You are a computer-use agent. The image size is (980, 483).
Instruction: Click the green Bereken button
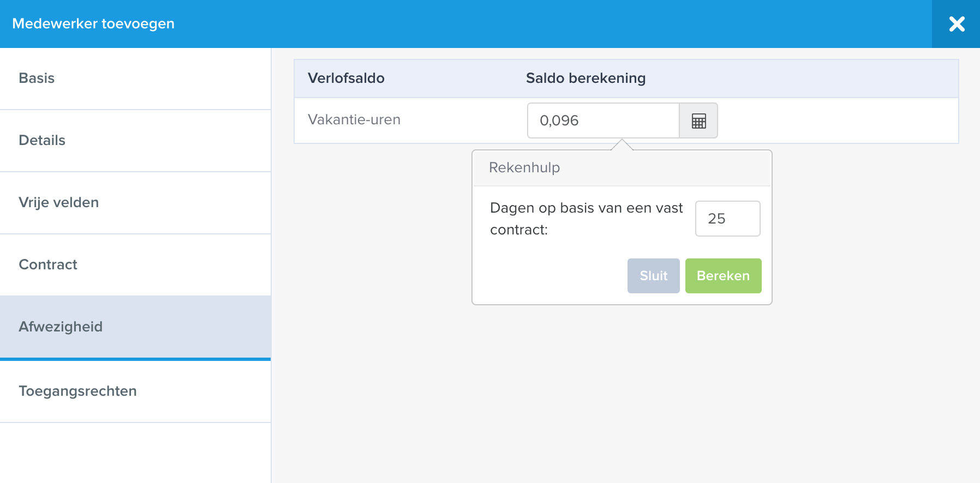pyautogui.click(x=724, y=276)
